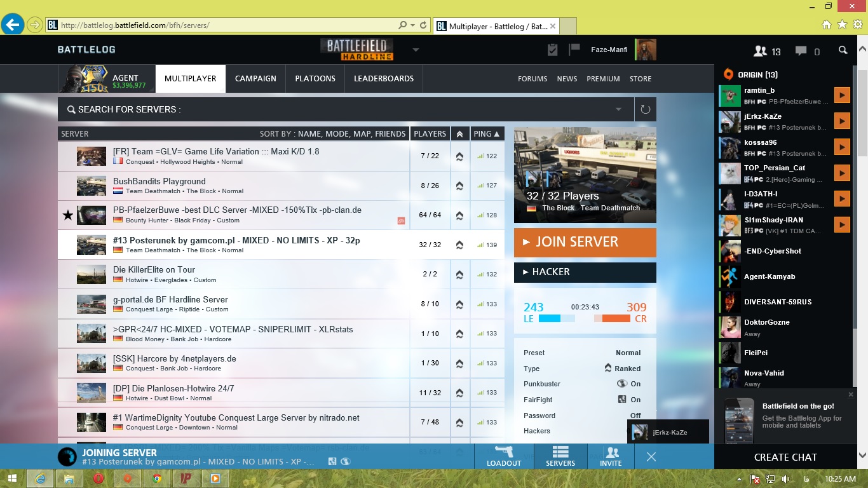
Task: Open the assignments clipboard icon
Action: (x=553, y=50)
